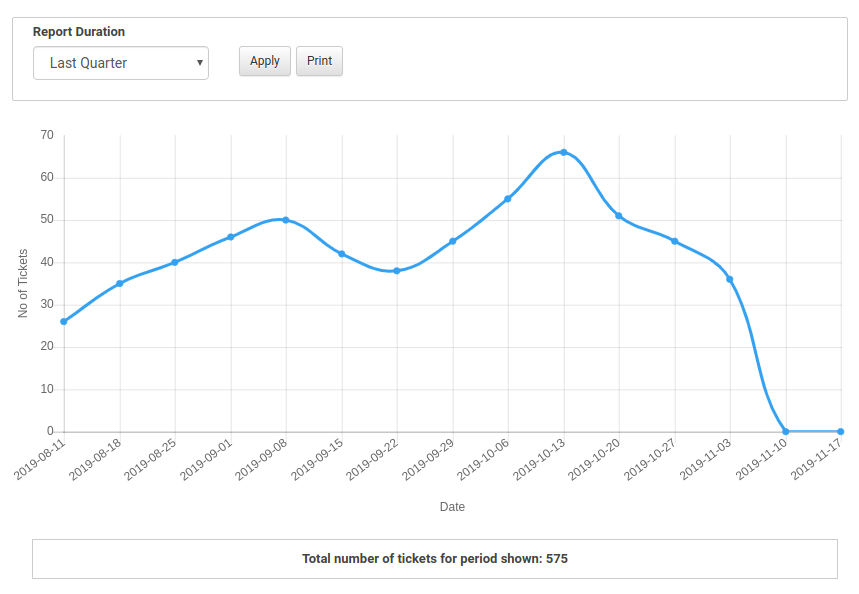The image size is (859, 594).
Task: Click the 2019-11-03 data point
Action: click(730, 279)
